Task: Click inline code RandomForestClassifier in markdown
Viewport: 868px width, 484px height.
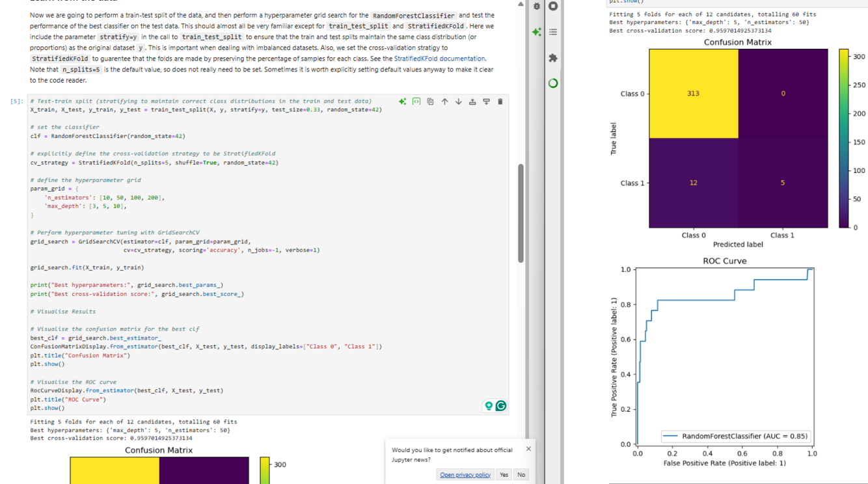Action: tap(413, 16)
